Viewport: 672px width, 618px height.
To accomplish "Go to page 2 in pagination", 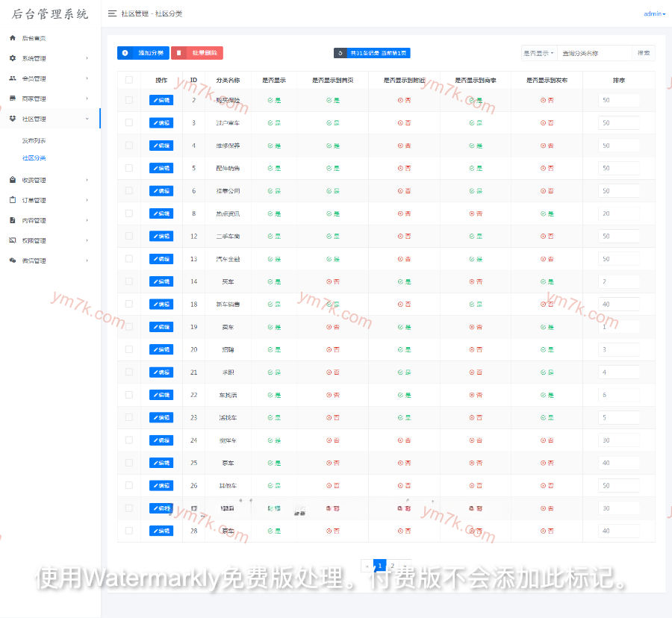I will click(392, 566).
